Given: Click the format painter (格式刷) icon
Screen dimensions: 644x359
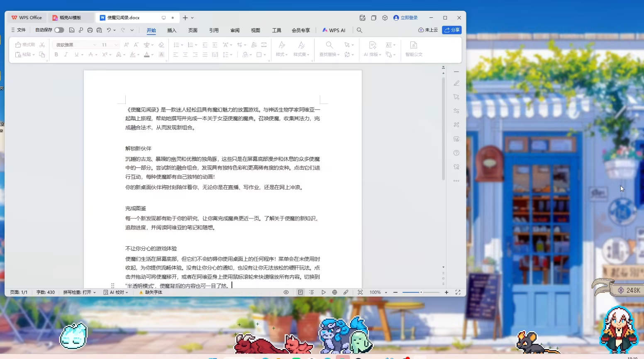Looking at the screenshot, I should click(25, 45).
